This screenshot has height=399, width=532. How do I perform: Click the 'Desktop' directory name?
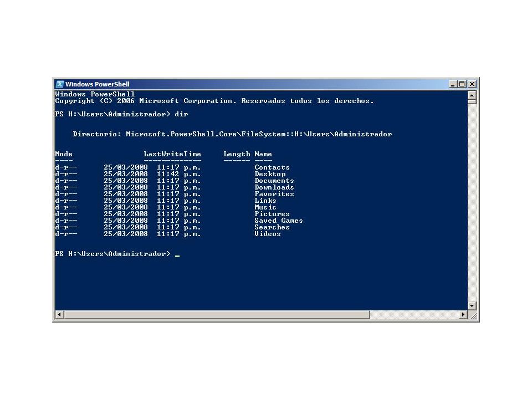(x=270, y=174)
